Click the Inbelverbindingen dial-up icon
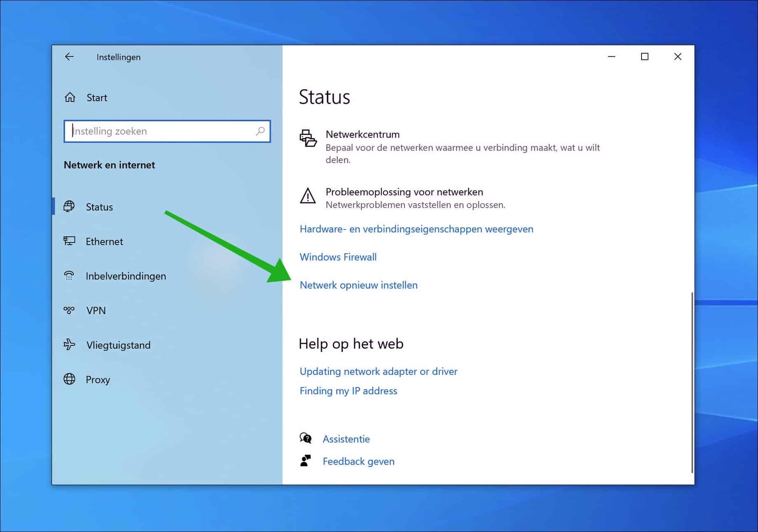 pos(70,275)
